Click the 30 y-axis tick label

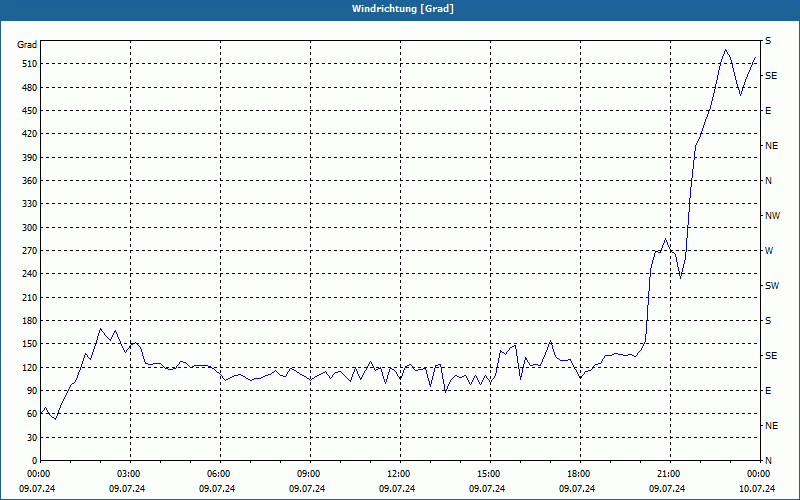pos(32,437)
